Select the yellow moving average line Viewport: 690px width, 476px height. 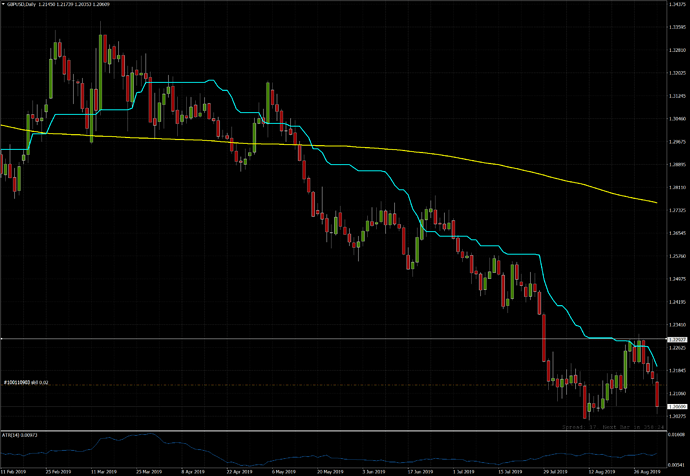(400, 150)
